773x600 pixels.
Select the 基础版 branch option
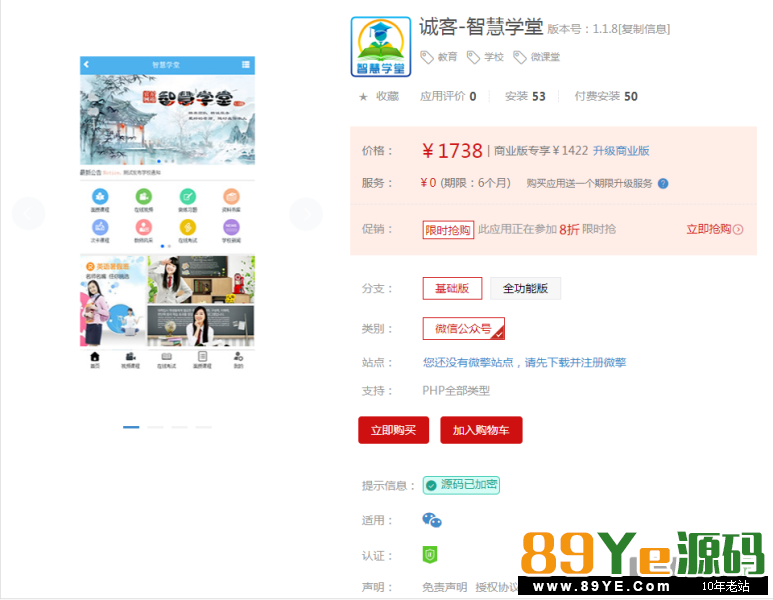pos(452,288)
